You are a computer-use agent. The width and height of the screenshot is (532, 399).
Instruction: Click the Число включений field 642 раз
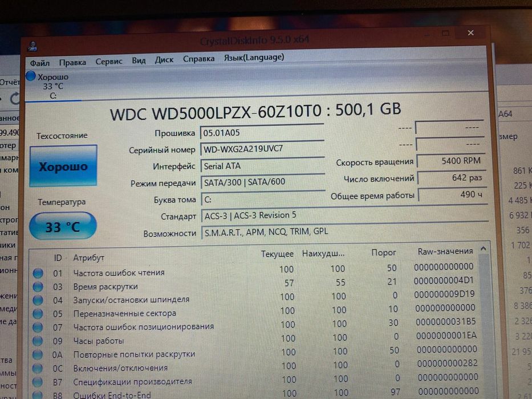(x=452, y=177)
